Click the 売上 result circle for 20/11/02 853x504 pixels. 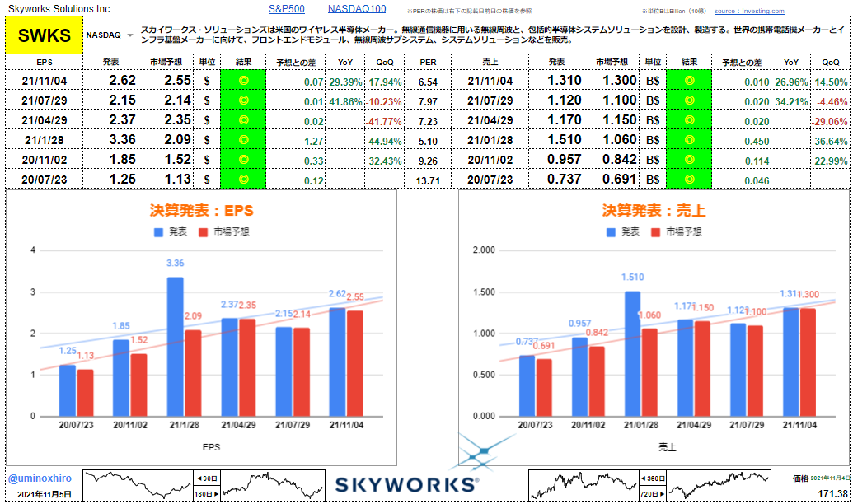(x=689, y=159)
